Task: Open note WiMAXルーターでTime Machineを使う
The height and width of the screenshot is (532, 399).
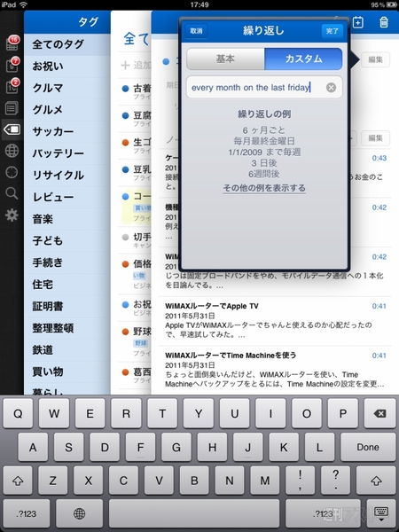Action: tap(275, 370)
